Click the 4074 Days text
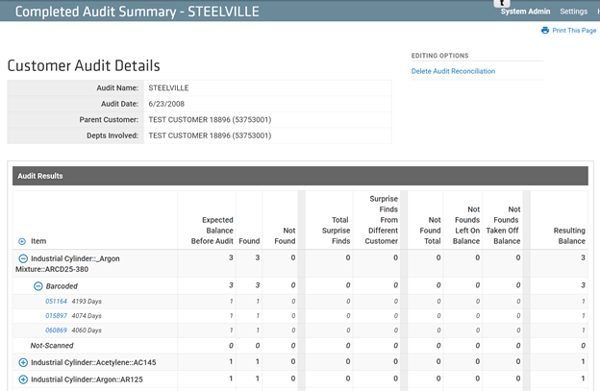The image size is (600, 391). pyautogui.click(x=86, y=316)
